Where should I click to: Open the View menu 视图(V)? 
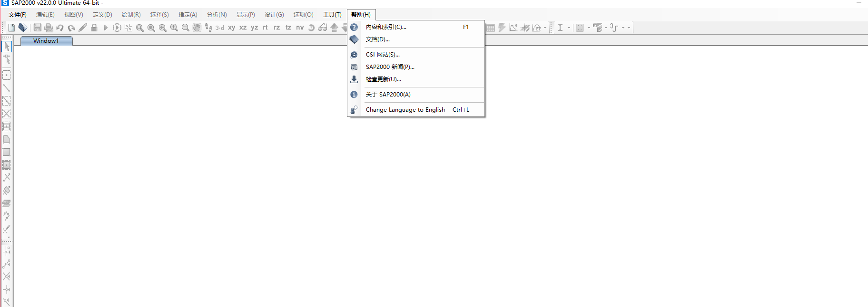(74, 15)
